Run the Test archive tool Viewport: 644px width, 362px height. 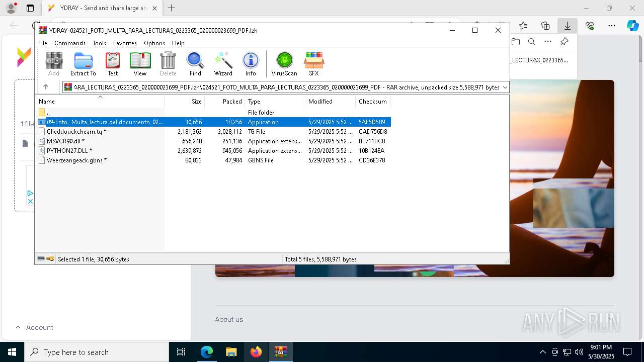click(113, 64)
